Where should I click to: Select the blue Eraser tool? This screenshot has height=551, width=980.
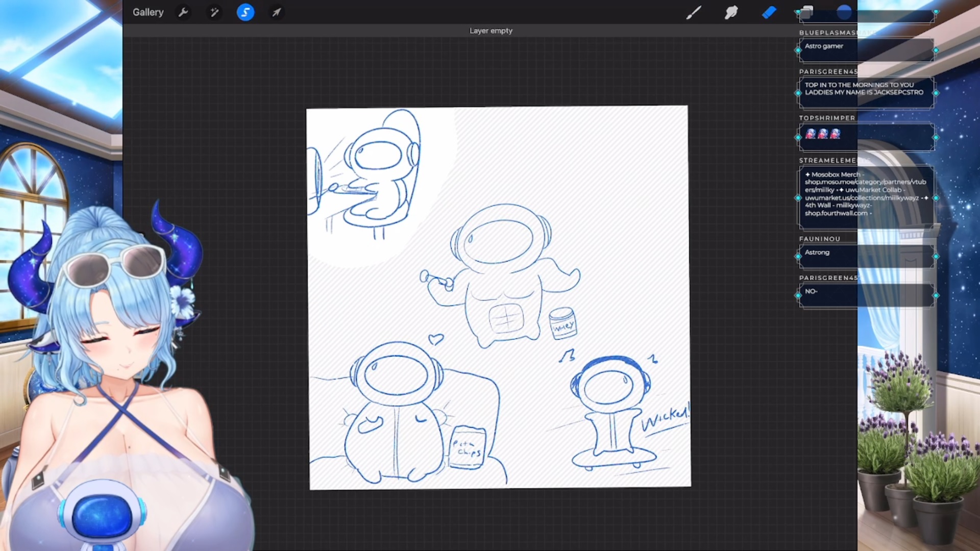769,12
